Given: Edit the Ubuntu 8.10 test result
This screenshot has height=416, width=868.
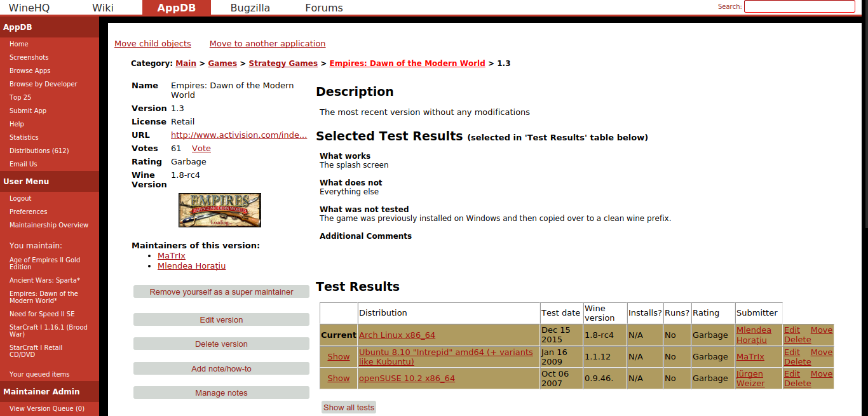Looking at the screenshot, I should coord(792,352).
